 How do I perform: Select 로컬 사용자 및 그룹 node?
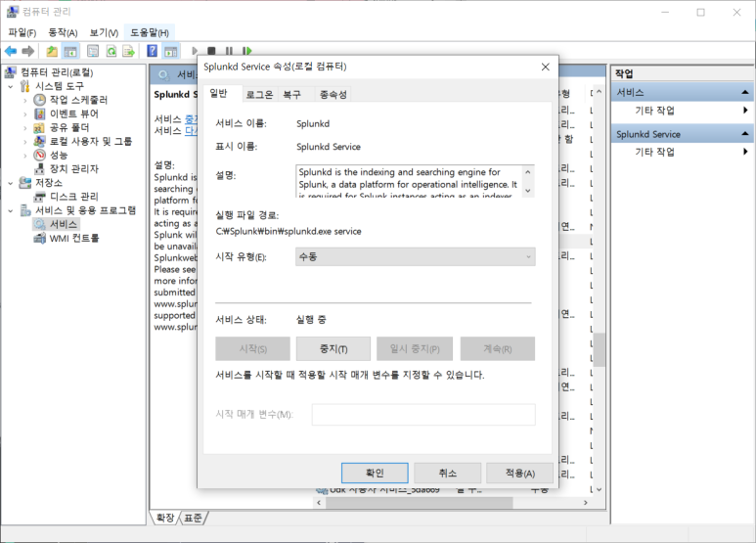point(91,141)
